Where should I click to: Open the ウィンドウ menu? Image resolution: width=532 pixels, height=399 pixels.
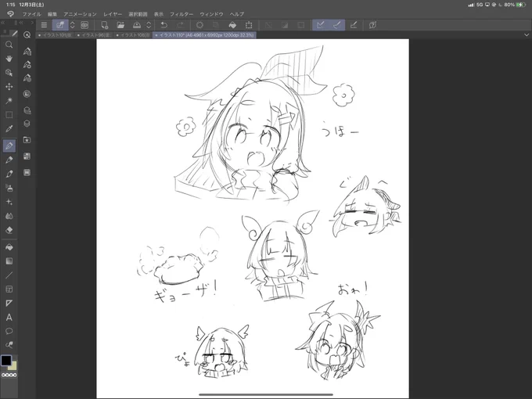211,14
